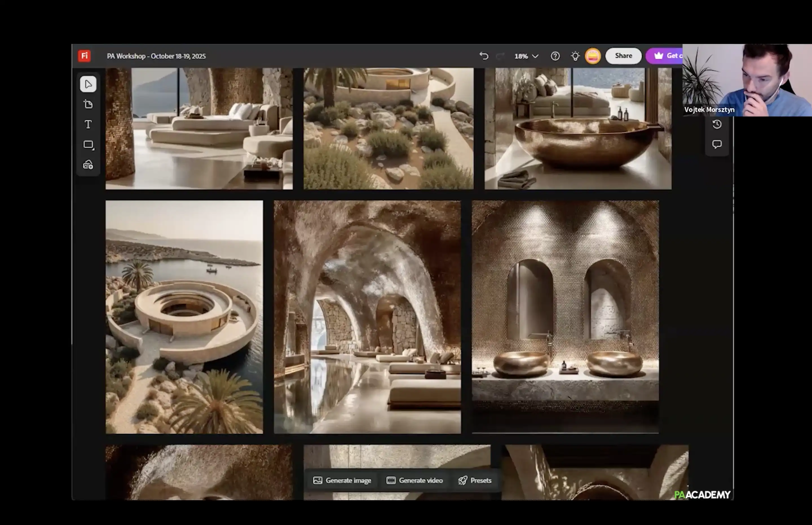Open Presets in the bottom bar
The height and width of the screenshot is (525, 812).
pyautogui.click(x=475, y=480)
